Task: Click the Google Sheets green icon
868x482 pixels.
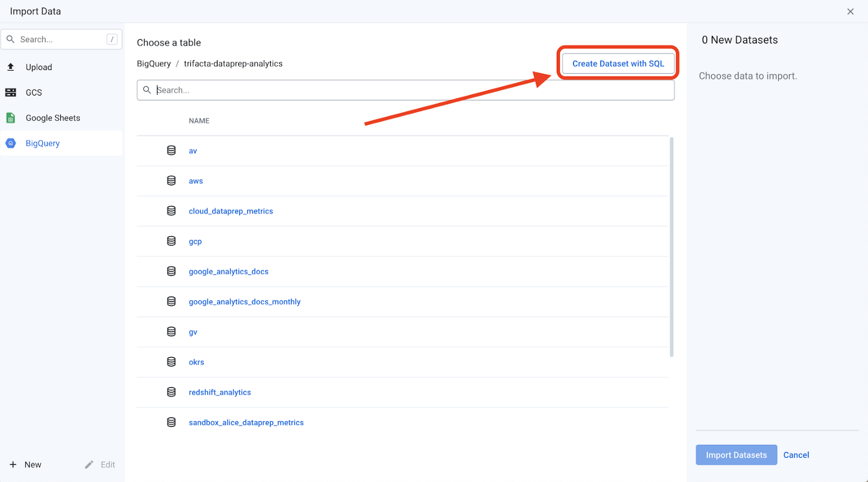Action: 11,118
